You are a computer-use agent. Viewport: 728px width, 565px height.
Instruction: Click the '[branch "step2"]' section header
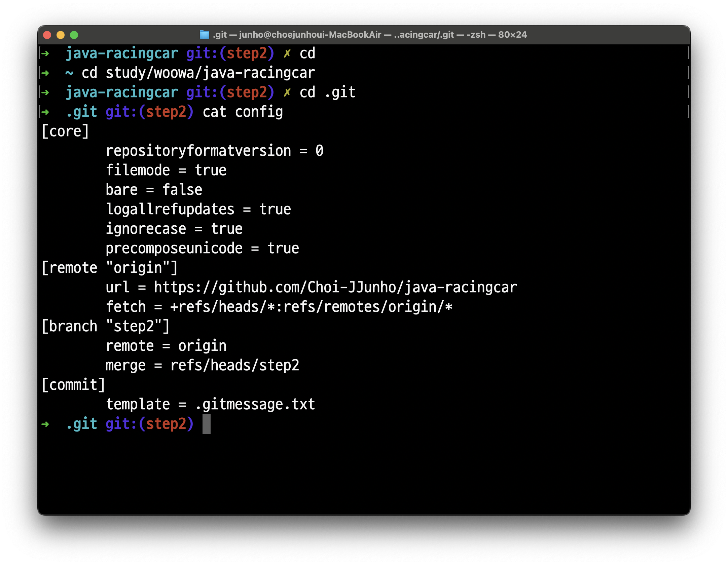pos(106,327)
